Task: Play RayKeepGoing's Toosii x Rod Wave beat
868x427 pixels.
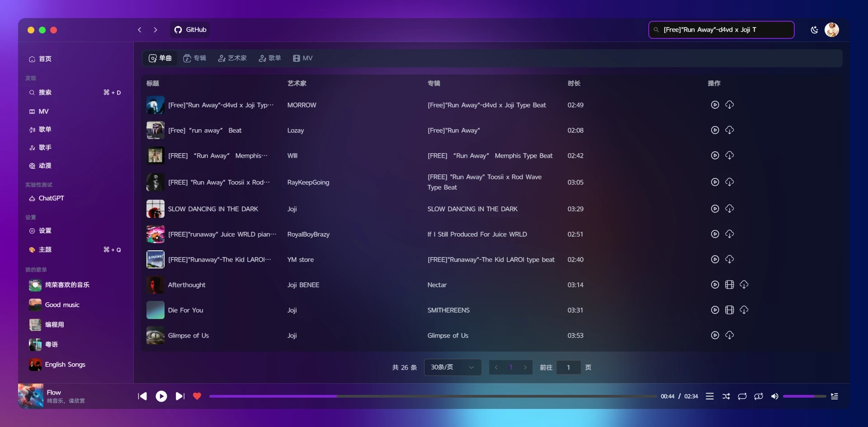Action: coord(715,182)
